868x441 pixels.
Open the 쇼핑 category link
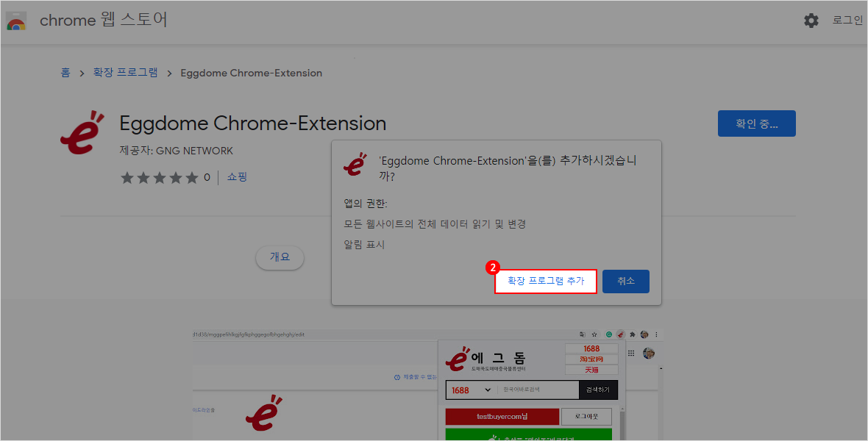coord(237,177)
